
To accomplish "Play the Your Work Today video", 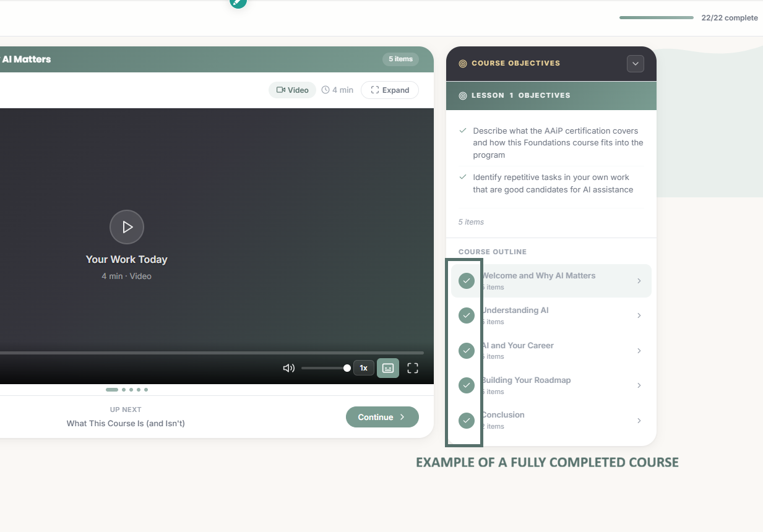I will click(x=127, y=227).
